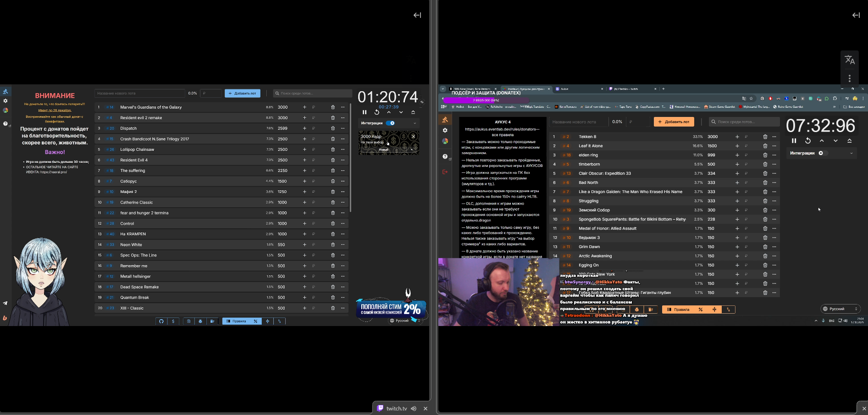
Task: Open more options for Tekken 8
Action: point(774,137)
